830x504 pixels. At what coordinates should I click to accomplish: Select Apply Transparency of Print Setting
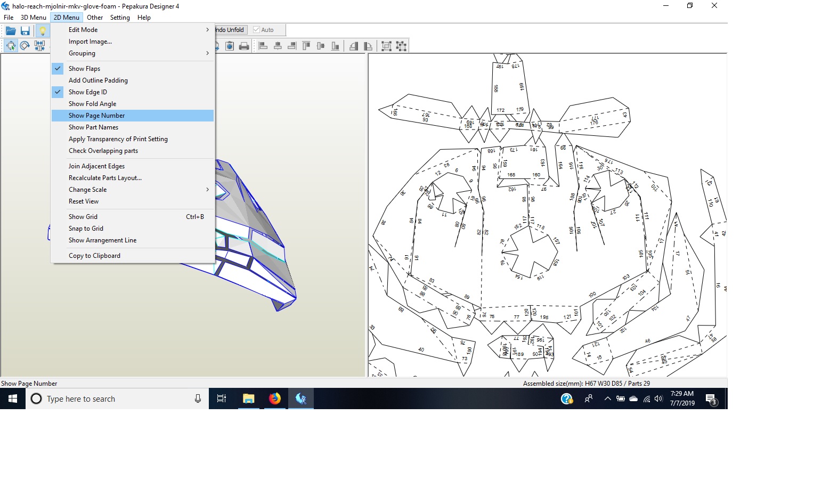pyautogui.click(x=133, y=139)
